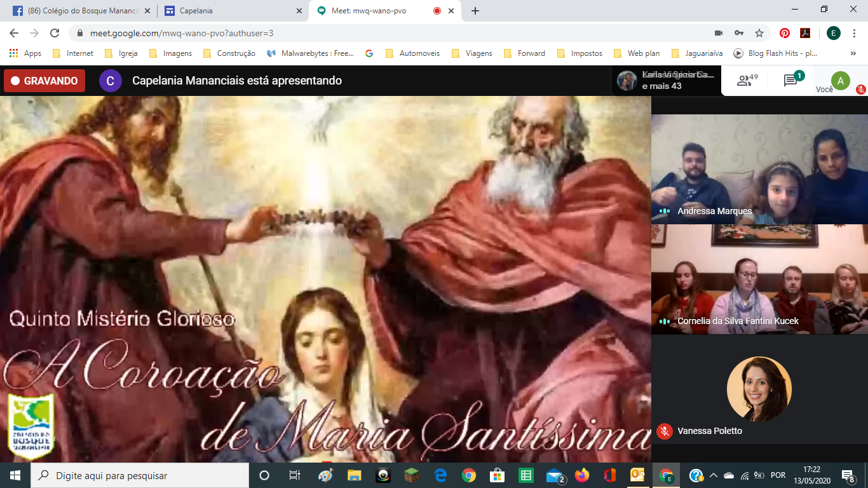The width and height of the screenshot is (868, 488).
Task: Select Andressa Marques video tile
Action: coord(759,169)
